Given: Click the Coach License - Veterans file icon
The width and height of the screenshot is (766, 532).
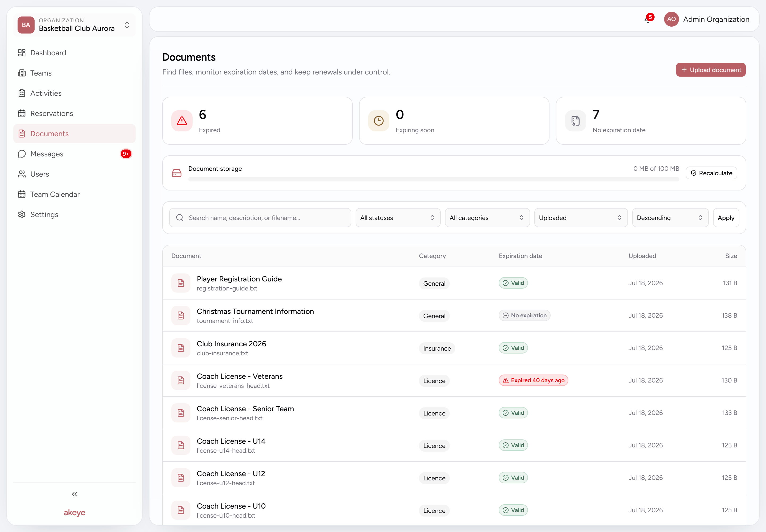Looking at the screenshot, I should click(181, 380).
